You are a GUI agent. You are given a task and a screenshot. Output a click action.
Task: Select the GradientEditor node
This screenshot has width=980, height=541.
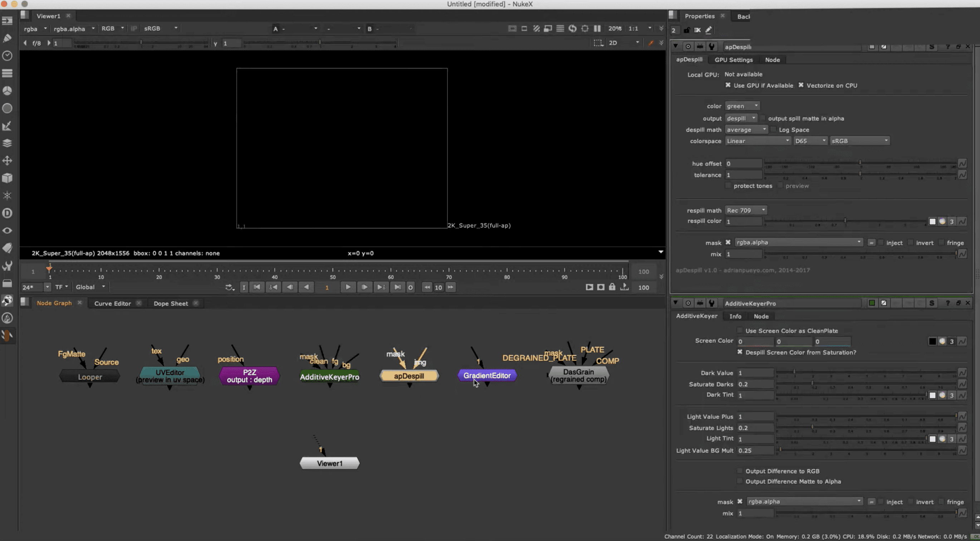(486, 375)
